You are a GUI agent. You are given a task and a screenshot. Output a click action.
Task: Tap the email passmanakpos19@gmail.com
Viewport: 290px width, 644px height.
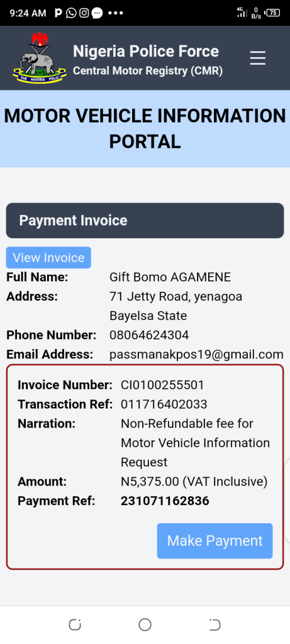pos(196,355)
